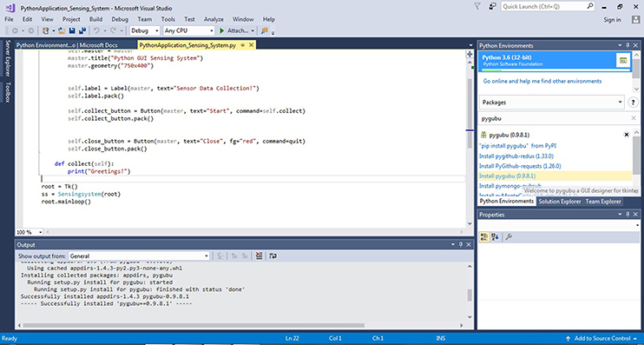Click the notifications flag icon in title bar
This screenshot has height=345, width=644.
click(x=476, y=6)
